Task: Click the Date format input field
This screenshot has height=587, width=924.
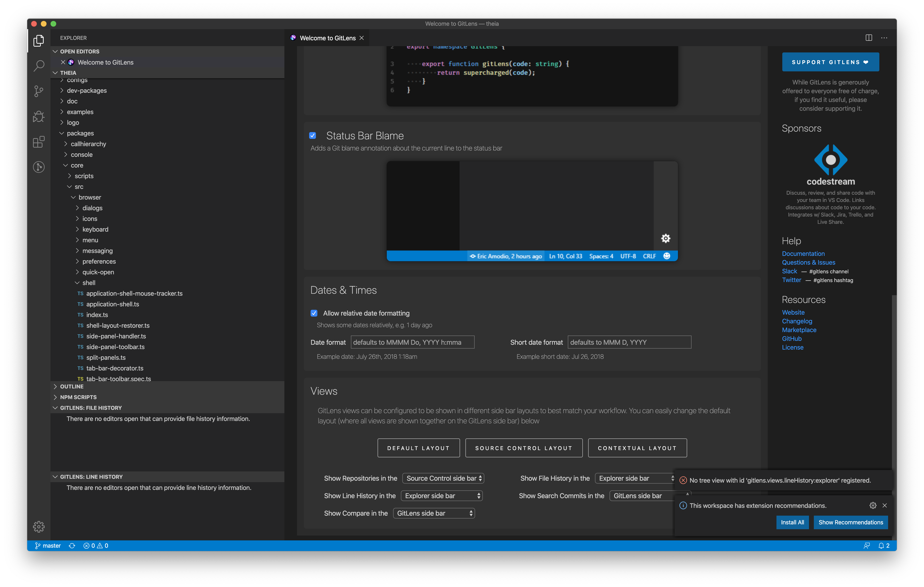Action: (412, 342)
